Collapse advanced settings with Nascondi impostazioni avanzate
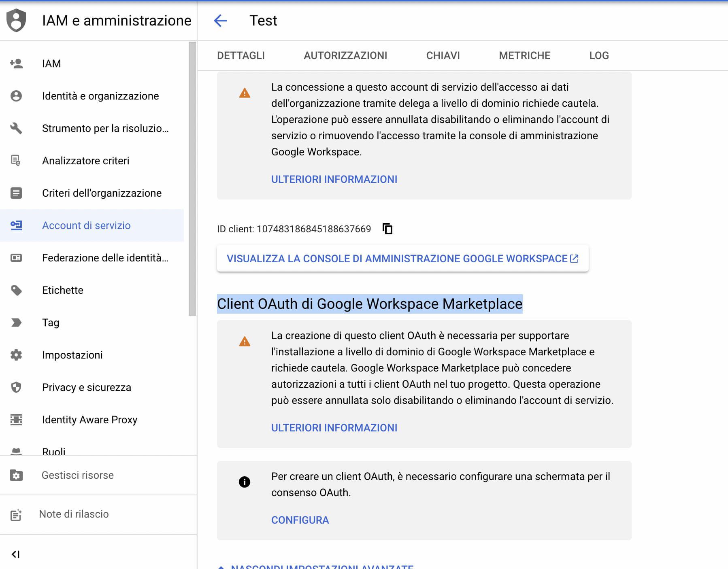Screen dimensions: 728x569 [x=321, y=567]
